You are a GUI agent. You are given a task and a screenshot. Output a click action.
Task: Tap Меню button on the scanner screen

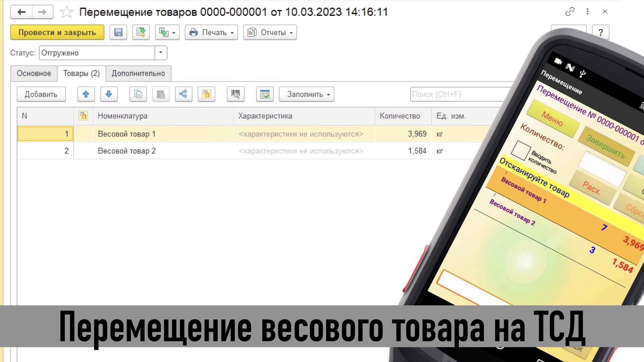pyautogui.click(x=552, y=119)
